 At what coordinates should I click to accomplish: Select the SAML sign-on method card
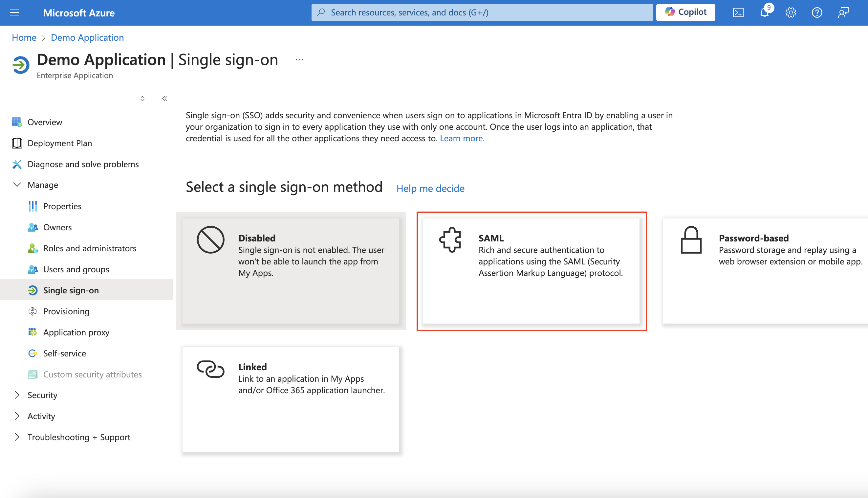(x=531, y=271)
